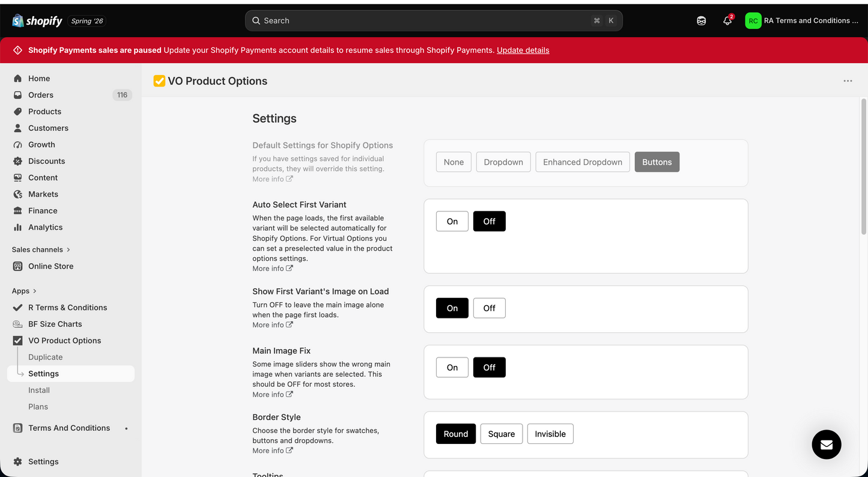
Task: Turn Auto Select First Variant On
Action: click(x=452, y=221)
